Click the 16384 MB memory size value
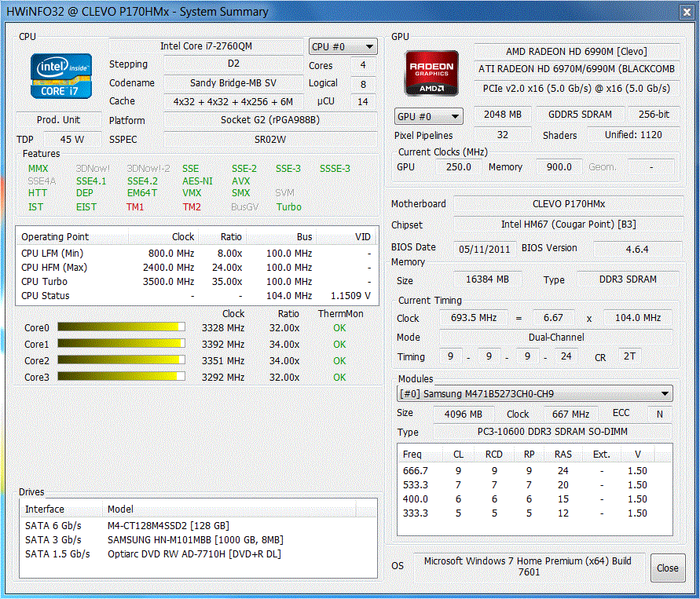 487,279
